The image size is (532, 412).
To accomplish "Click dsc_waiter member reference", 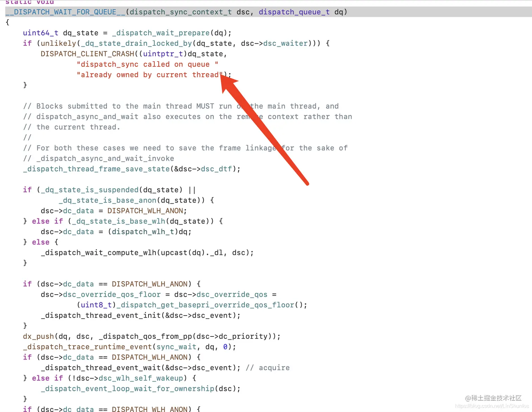I will coord(286,43).
